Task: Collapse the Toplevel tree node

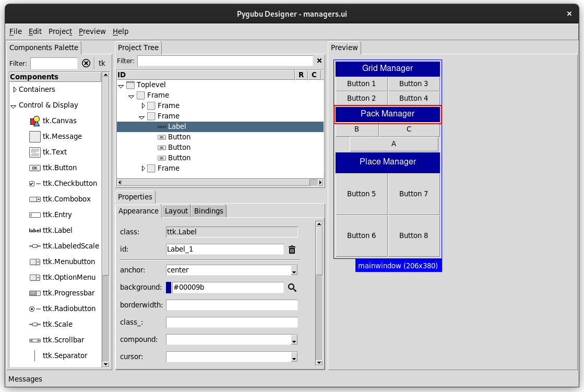Action: coord(121,86)
